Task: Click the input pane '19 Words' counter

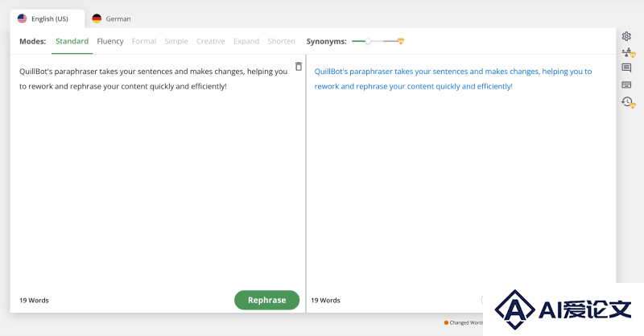Action: 34,301
